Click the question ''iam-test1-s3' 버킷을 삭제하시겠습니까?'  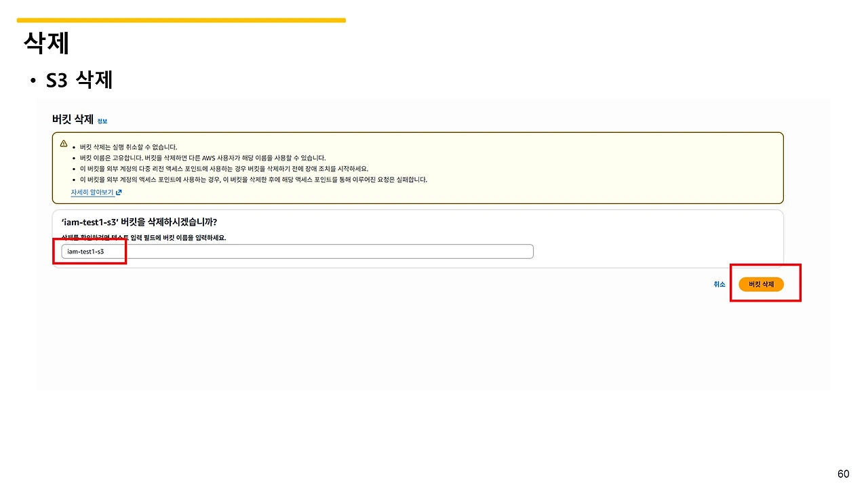click(139, 222)
